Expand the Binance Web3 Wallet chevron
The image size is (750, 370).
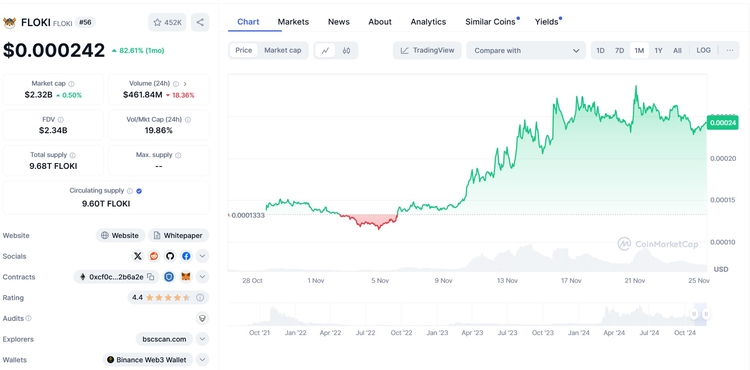(202, 359)
